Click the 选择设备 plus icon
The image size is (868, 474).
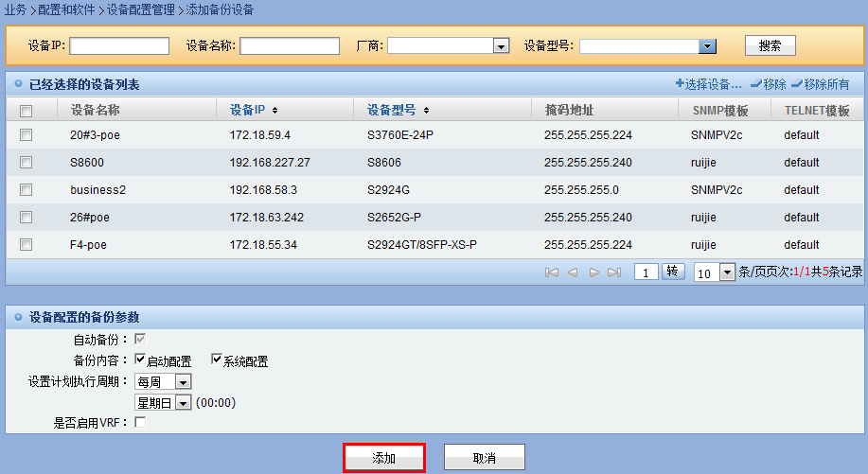(x=680, y=84)
